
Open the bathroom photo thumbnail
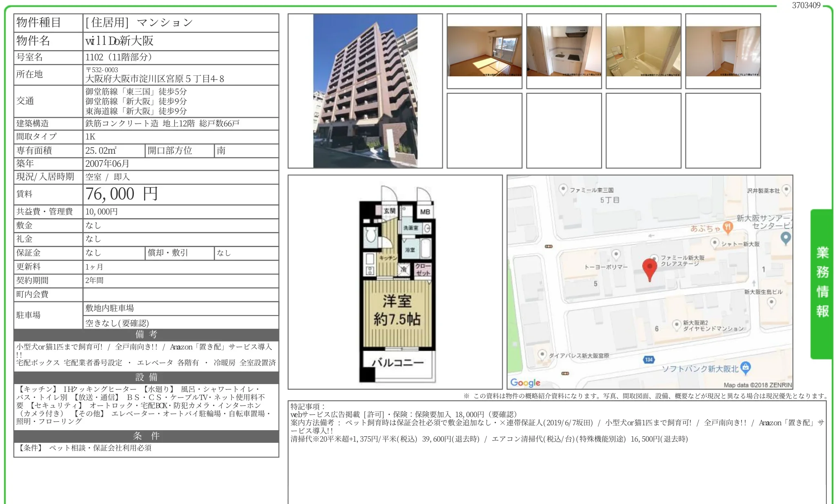click(644, 51)
